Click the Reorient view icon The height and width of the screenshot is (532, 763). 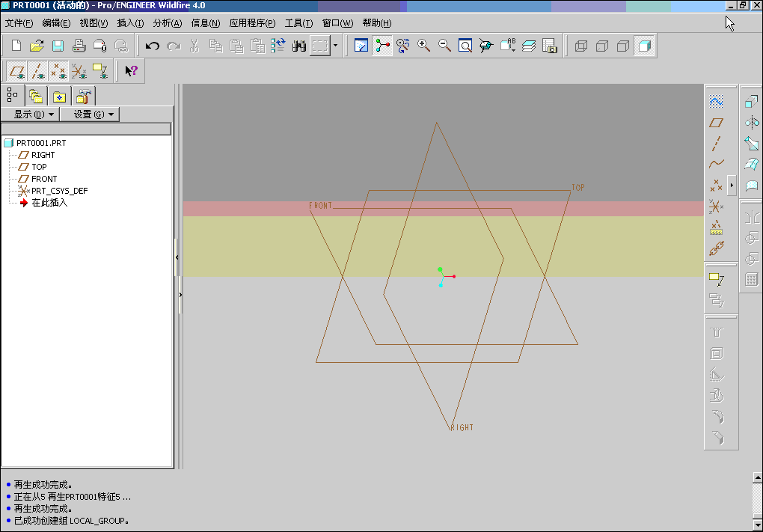486,46
